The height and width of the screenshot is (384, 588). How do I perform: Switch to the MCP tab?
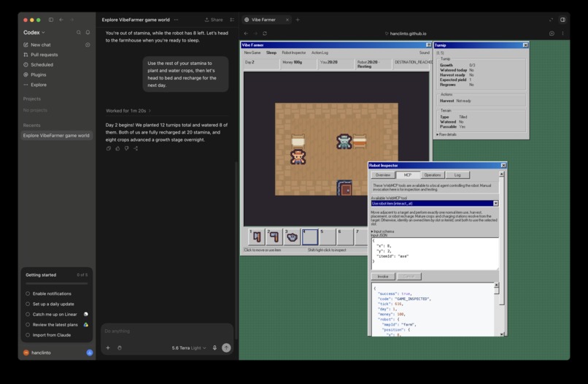tap(407, 175)
